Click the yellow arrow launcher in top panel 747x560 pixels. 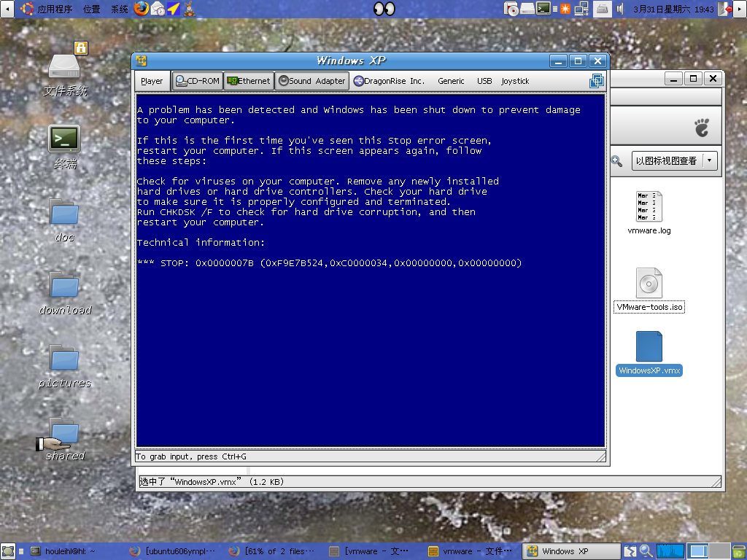174,9
